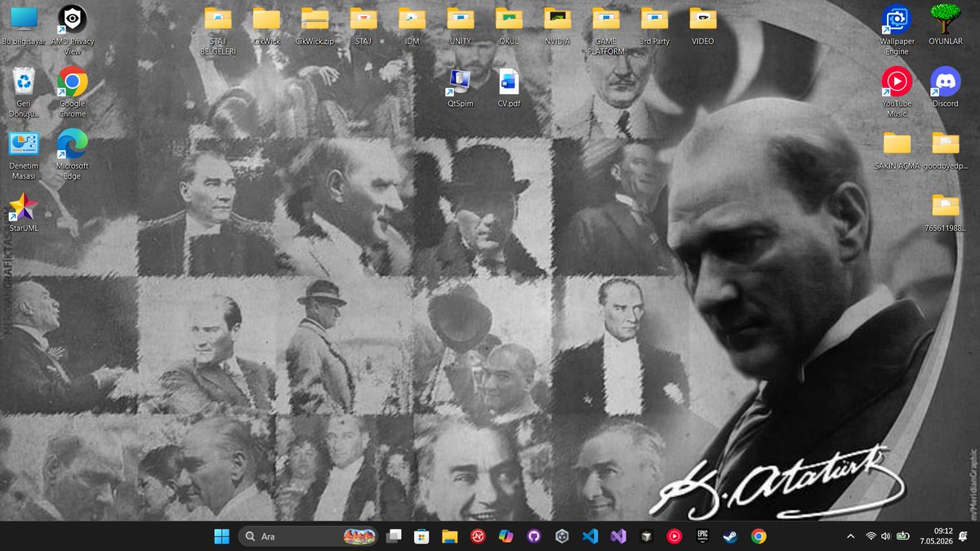Image resolution: width=980 pixels, height=551 pixels.
Task: Open the volume control in tray
Action: 887,536
